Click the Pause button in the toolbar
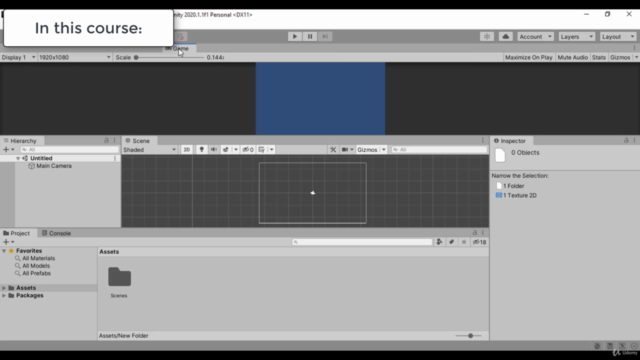 point(310,36)
